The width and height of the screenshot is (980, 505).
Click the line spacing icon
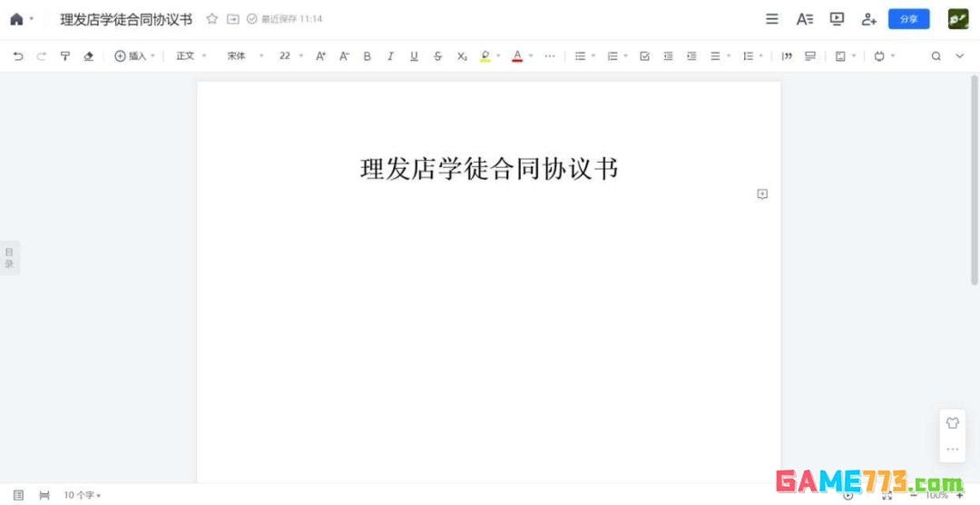(x=748, y=56)
